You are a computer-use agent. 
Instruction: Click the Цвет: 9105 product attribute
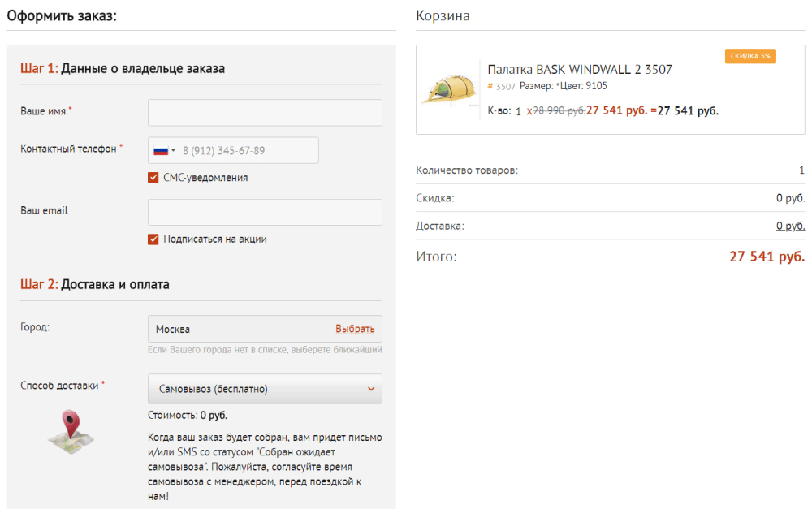coord(584,86)
